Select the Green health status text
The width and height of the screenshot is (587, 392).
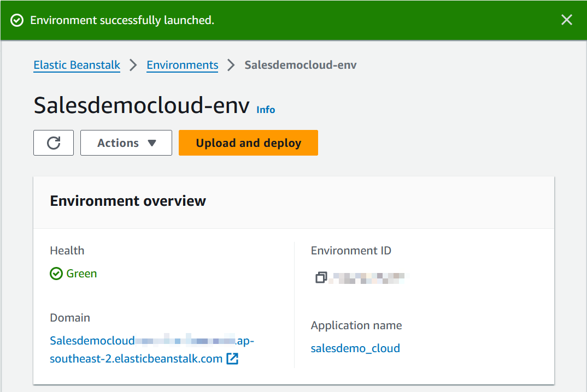(81, 274)
